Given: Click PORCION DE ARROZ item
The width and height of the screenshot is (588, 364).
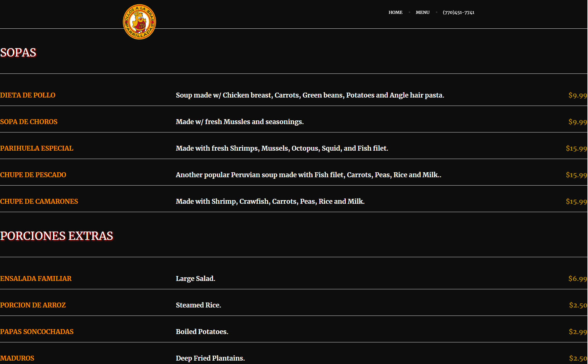Looking at the screenshot, I should point(33,305).
